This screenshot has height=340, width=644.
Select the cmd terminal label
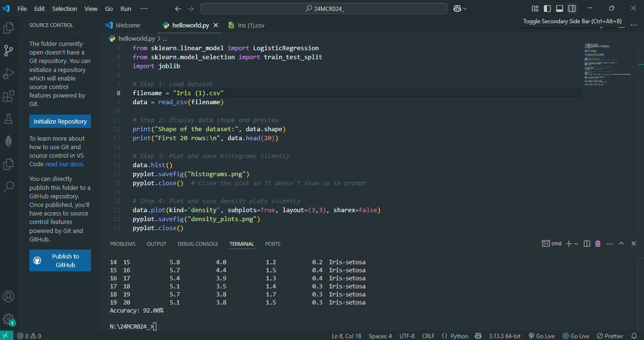click(552, 243)
